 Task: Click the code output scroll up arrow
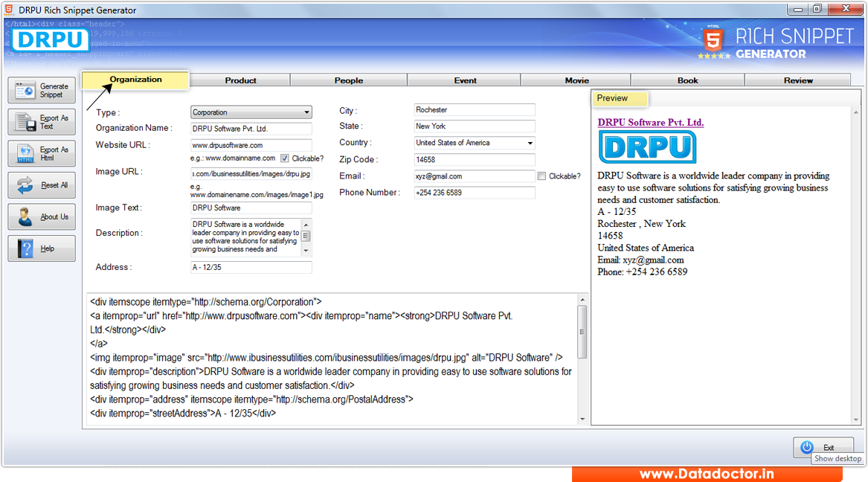click(x=582, y=299)
